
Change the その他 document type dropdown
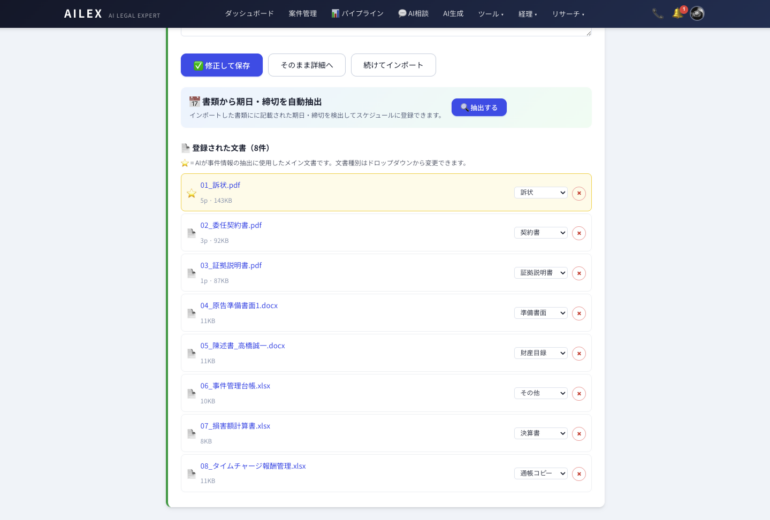click(540, 393)
